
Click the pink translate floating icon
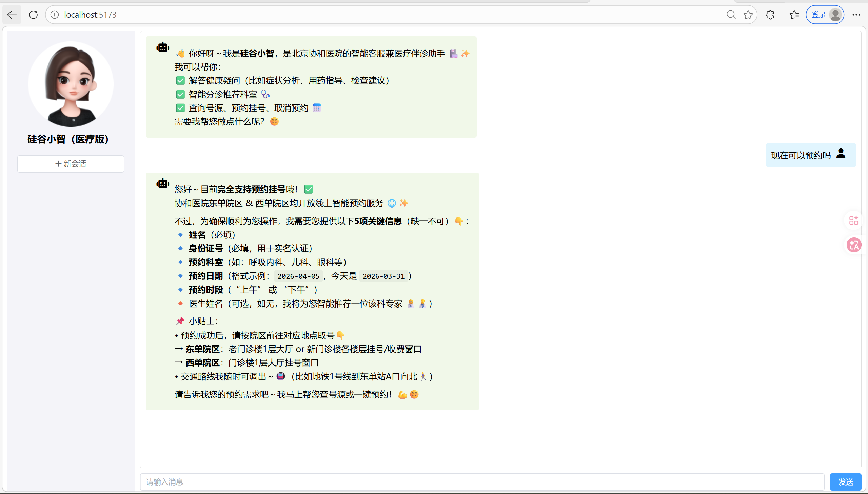point(853,245)
